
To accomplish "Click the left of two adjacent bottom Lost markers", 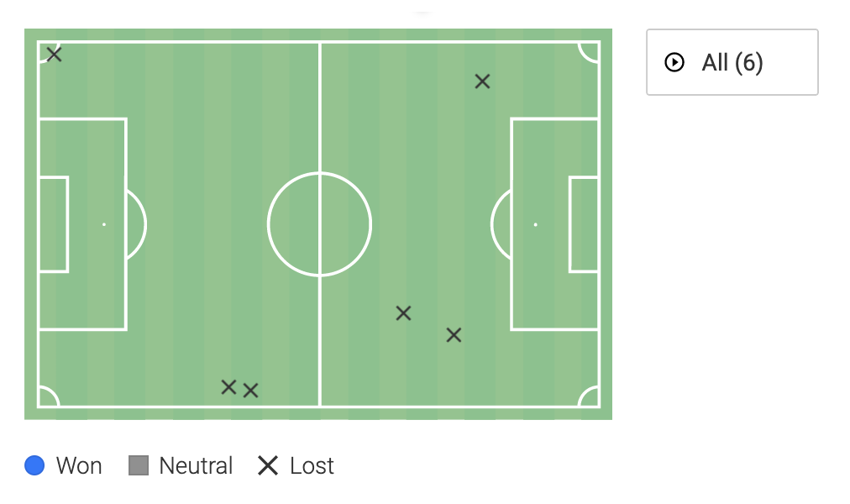I will coord(228,387).
